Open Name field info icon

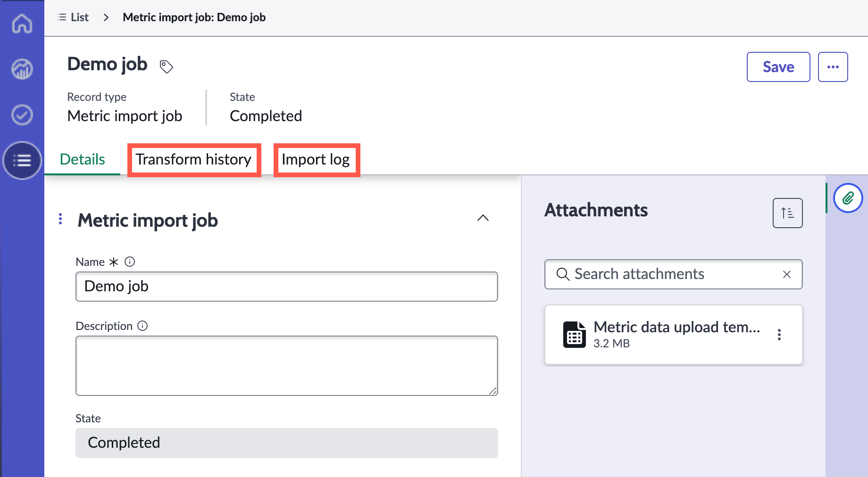pyautogui.click(x=130, y=262)
